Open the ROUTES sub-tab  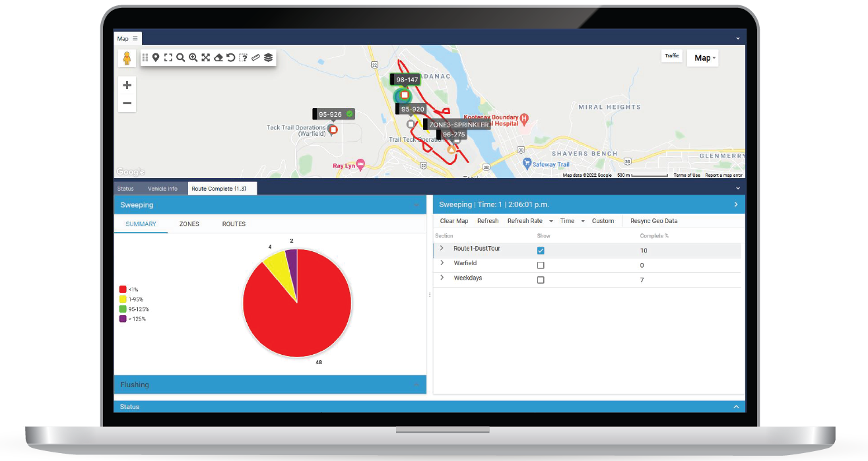coord(234,224)
